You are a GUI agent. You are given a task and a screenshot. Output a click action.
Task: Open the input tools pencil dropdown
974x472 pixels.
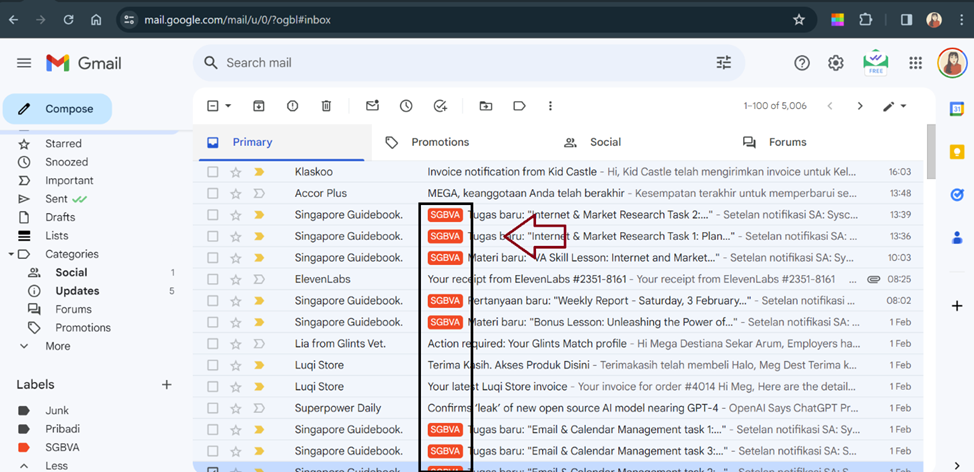(894, 106)
